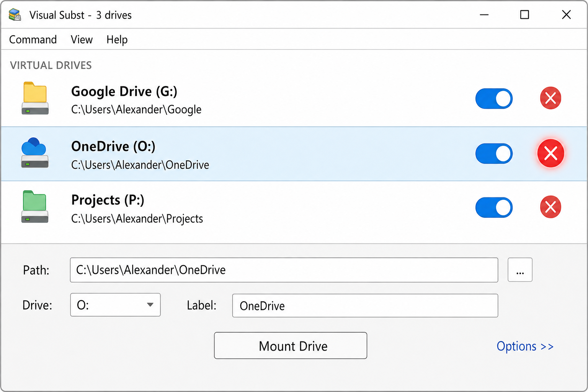The height and width of the screenshot is (392, 588).
Task: Minimize the Visual Subst window
Action: [484, 15]
